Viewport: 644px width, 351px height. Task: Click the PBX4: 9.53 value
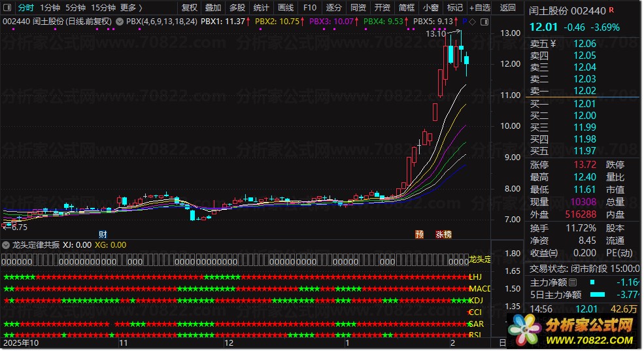pyautogui.click(x=384, y=22)
